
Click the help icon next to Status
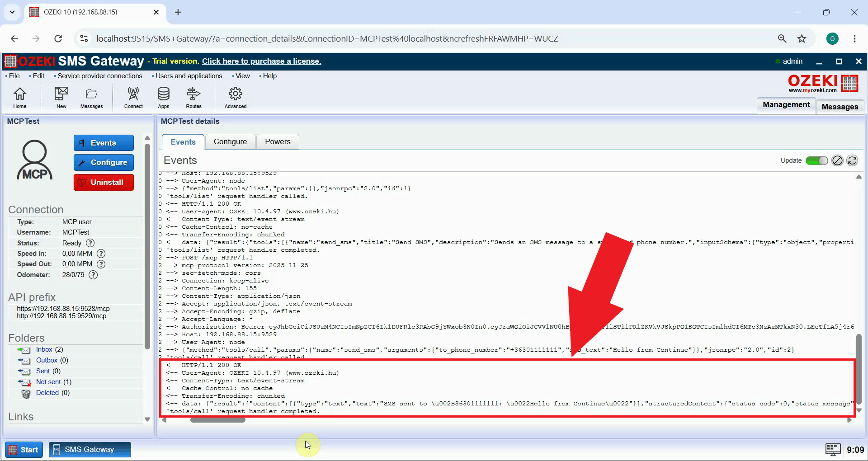pyautogui.click(x=90, y=243)
